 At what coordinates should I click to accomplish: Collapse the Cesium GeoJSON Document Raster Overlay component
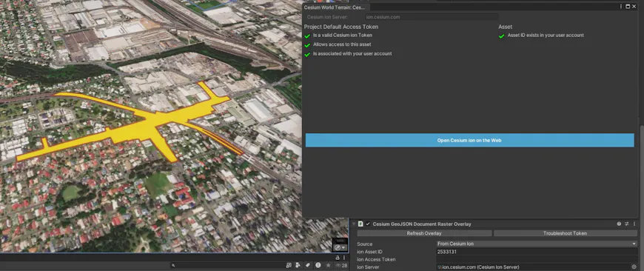(354, 224)
